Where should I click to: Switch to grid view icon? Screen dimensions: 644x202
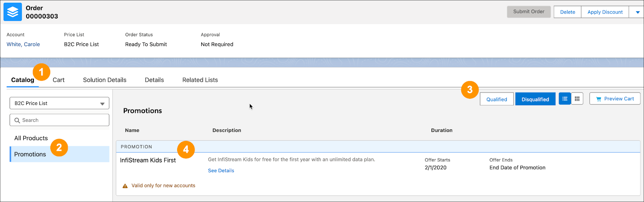(x=577, y=99)
